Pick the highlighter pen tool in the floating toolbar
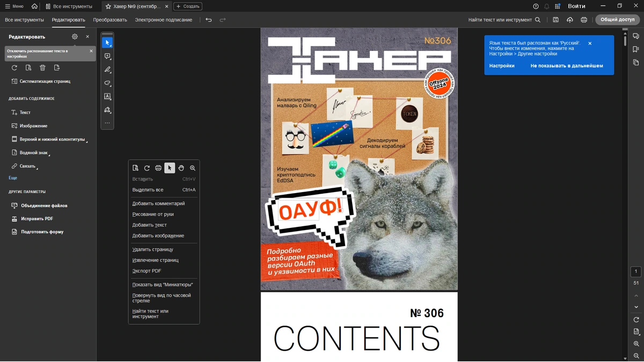The image size is (644, 362). (x=107, y=70)
